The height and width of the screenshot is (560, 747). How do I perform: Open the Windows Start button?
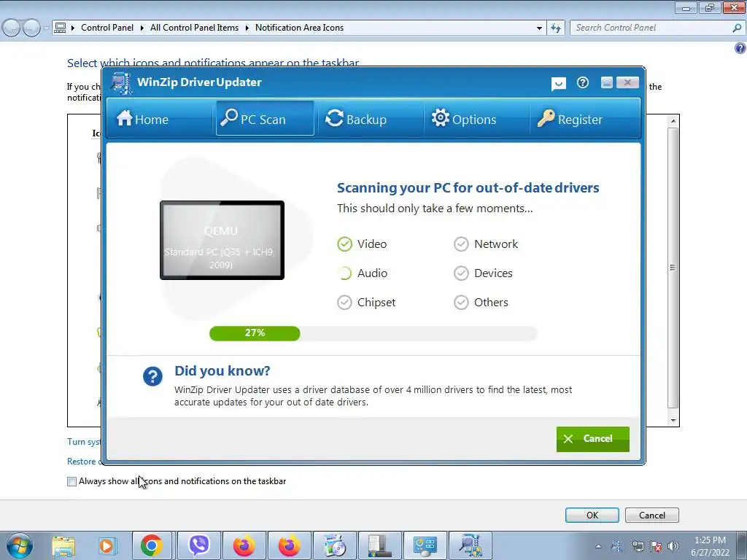point(20,545)
